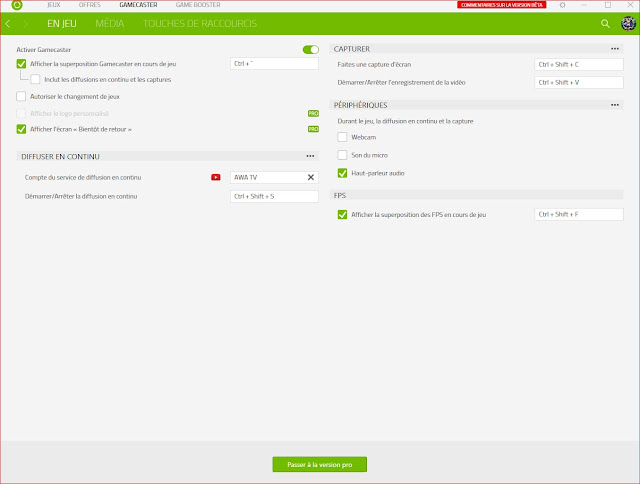
Task: Open Capturer section more options dots
Action: (x=615, y=49)
